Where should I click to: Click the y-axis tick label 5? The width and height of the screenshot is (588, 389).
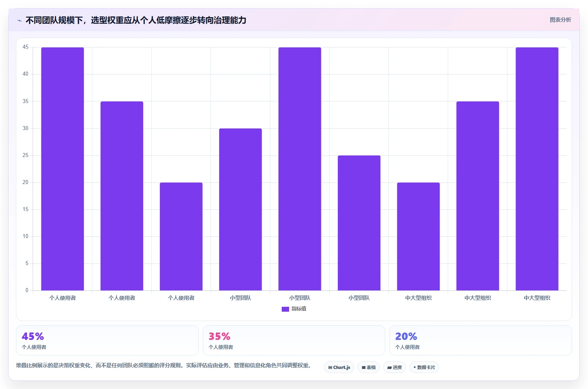(27, 263)
